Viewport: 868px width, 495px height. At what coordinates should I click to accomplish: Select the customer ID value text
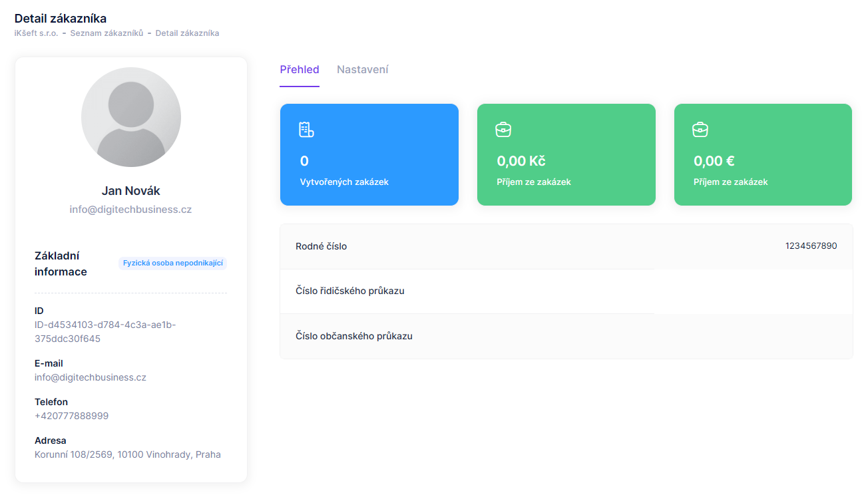point(105,331)
